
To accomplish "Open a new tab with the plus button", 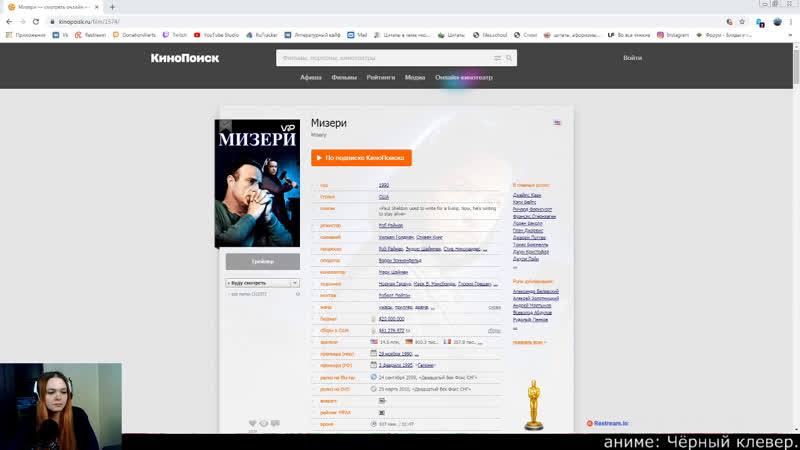I will [x=112, y=7].
